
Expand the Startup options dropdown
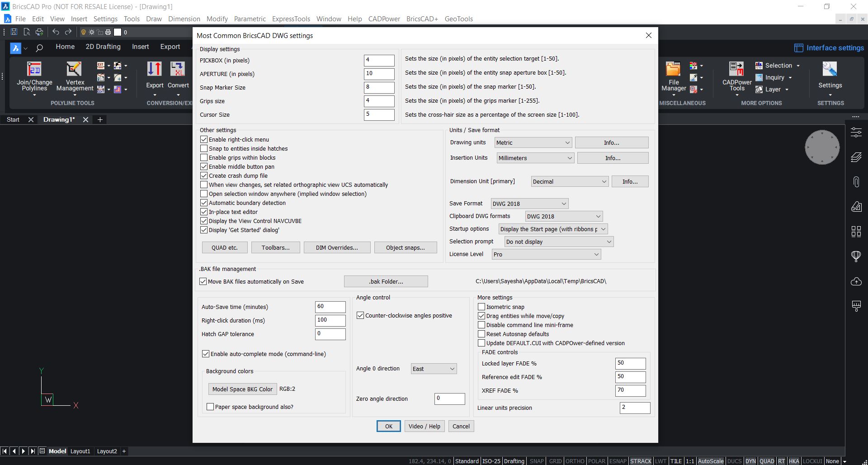[x=553, y=229]
